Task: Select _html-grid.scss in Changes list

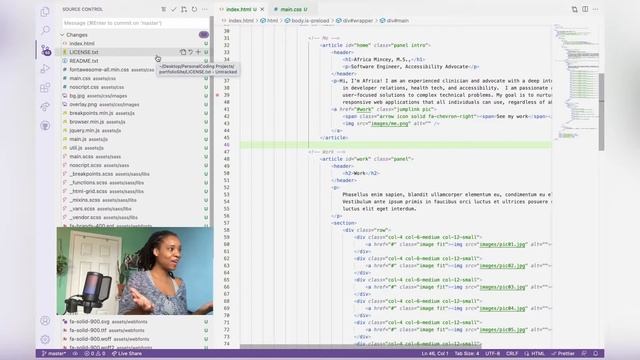Action: [135, 191]
